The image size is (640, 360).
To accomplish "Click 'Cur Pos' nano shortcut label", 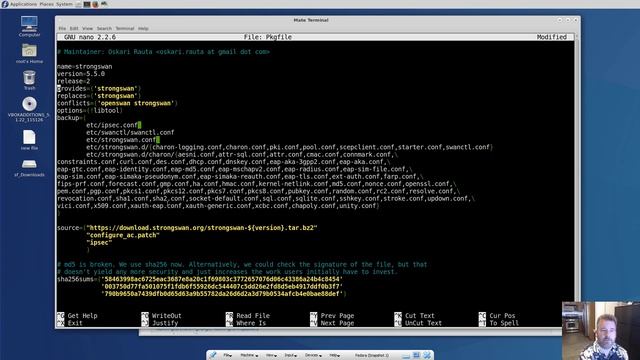I will click(502, 316).
